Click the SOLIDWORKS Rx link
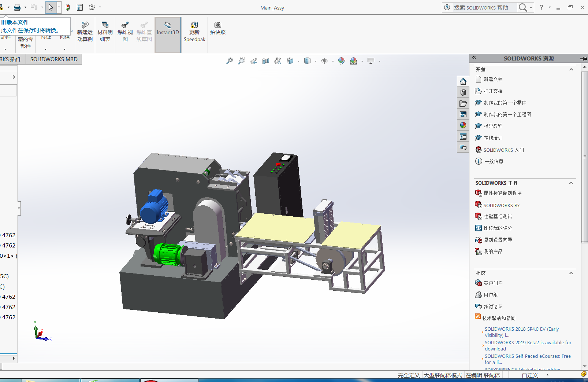The image size is (588, 382). click(x=501, y=206)
